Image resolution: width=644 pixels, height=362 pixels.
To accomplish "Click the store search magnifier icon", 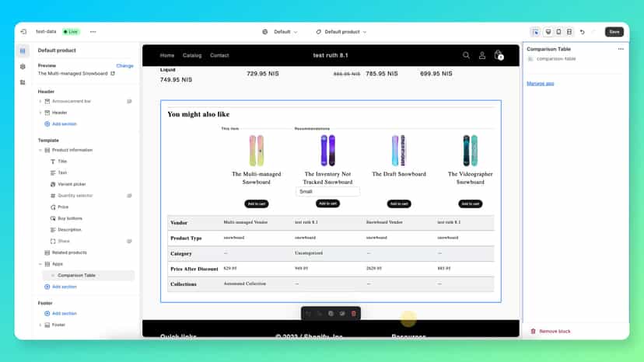I will pos(466,55).
